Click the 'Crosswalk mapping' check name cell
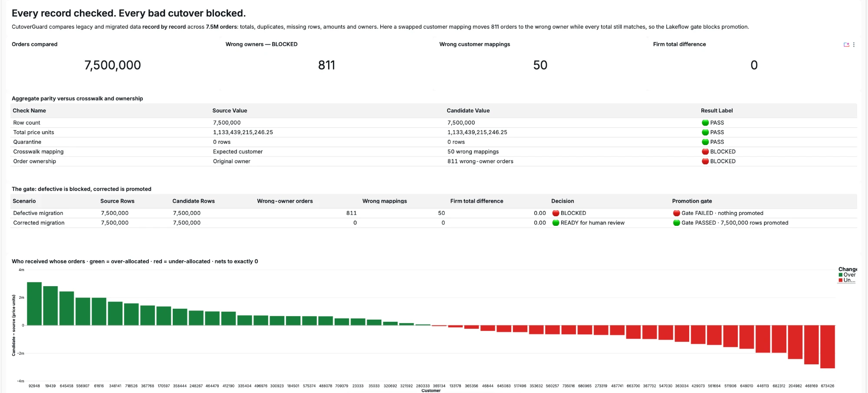This screenshot has width=868, height=393. tap(38, 152)
